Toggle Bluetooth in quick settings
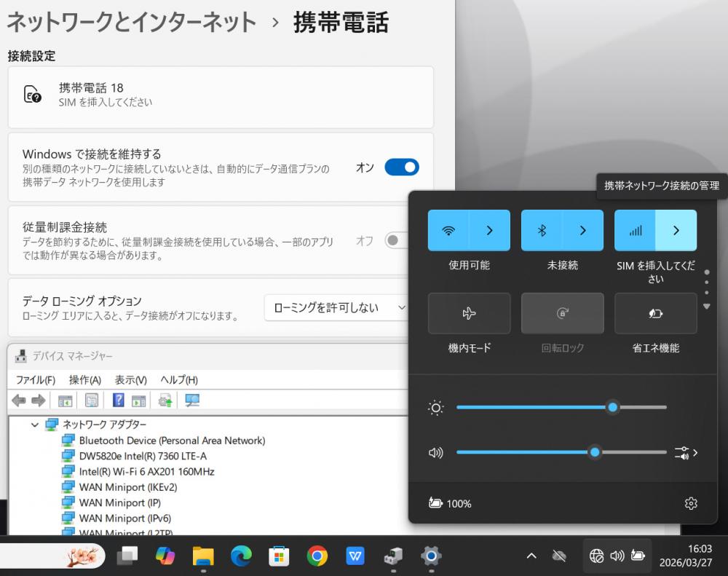The height and width of the screenshot is (576, 728). (542, 230)
